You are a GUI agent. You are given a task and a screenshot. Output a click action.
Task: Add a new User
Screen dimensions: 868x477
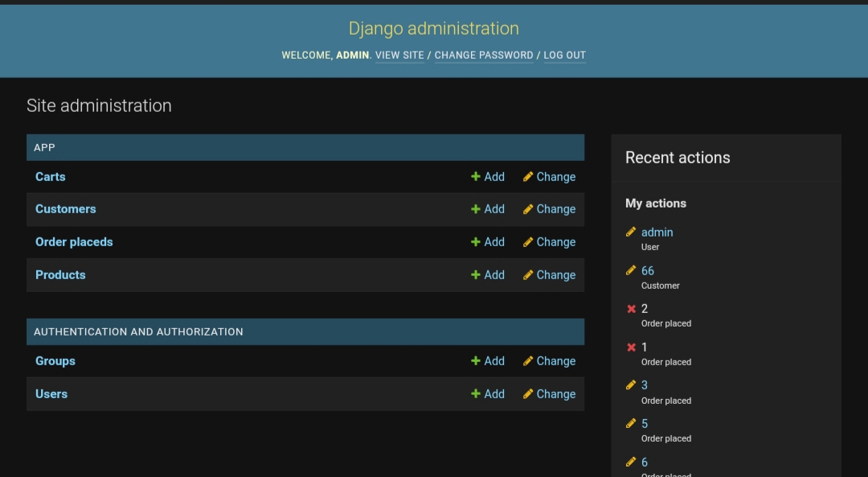click(x=488, y=394)
